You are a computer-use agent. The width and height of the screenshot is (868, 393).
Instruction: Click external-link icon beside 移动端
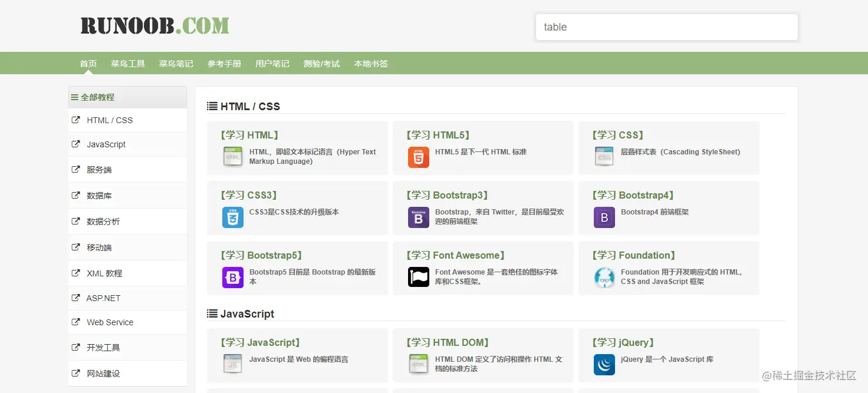click(x=75, y=247)
